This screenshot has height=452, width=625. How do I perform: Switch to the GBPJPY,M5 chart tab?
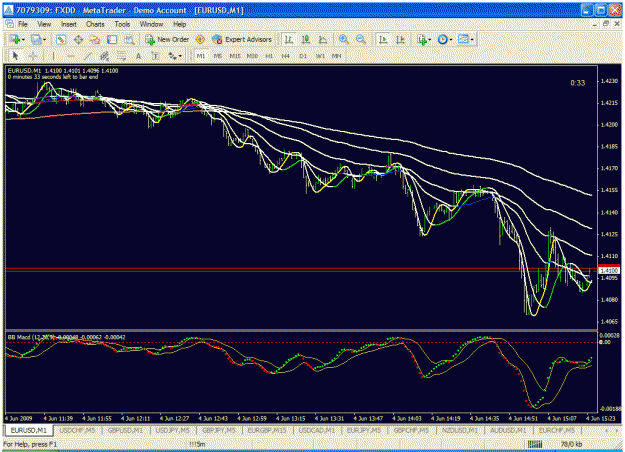pos(219,430)
